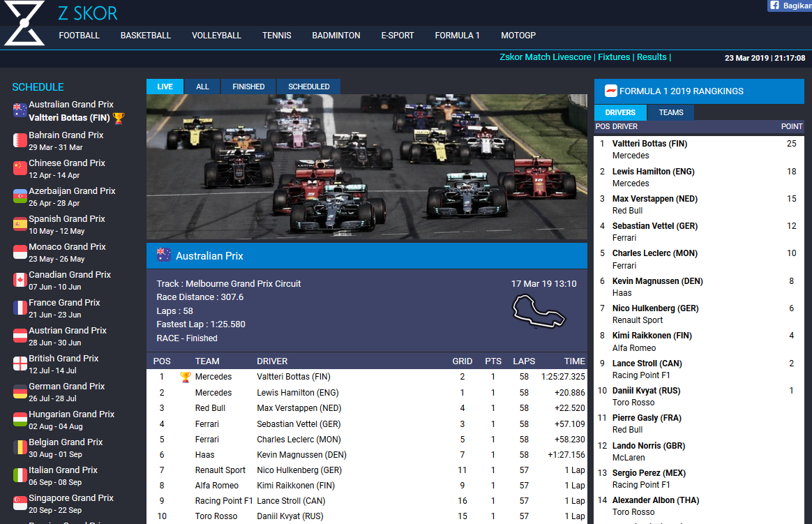The width and height of the screenshot is (812, 524).
Task: Open the VOLLEYBALL menu
Action: [216, 36]
